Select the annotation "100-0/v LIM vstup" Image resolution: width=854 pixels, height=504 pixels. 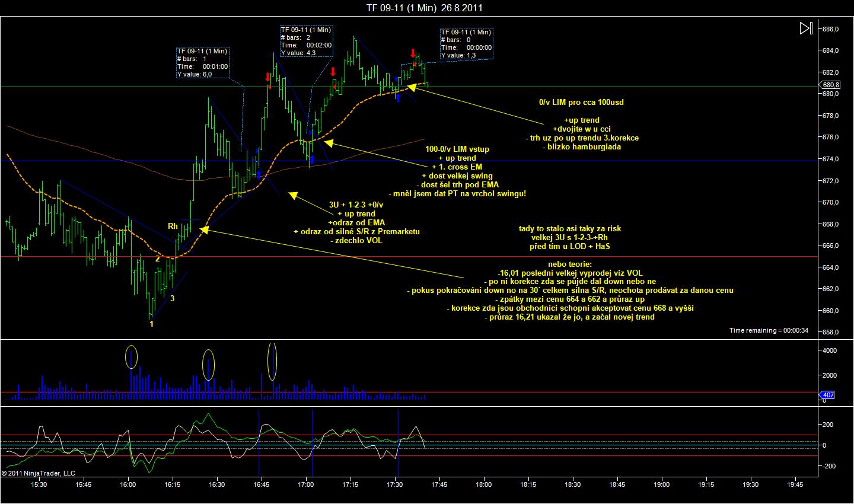[457, 149]
